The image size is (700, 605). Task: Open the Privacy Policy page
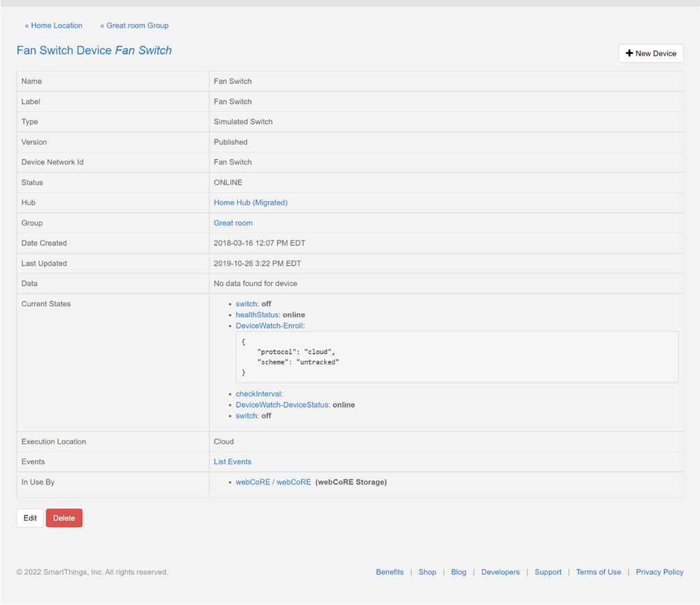coord(659,572)
